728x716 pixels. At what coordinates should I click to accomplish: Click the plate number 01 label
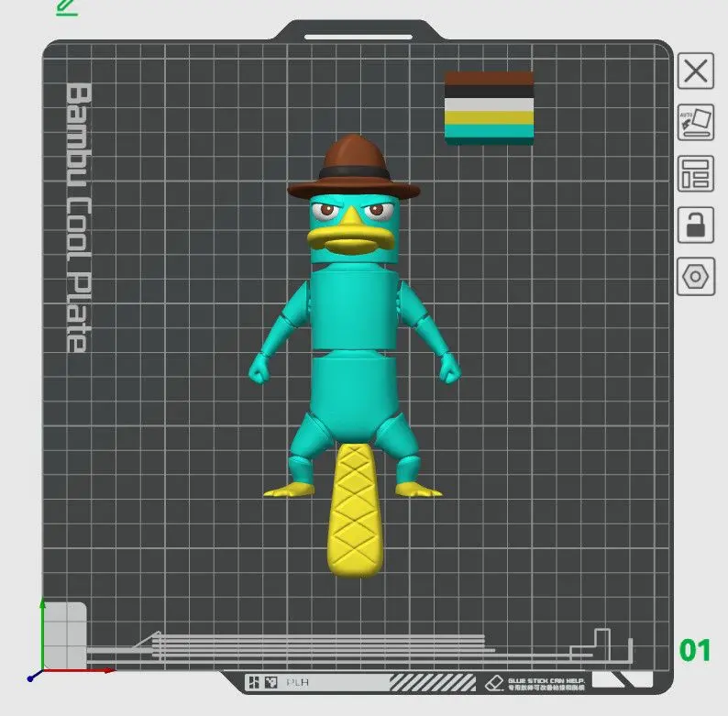coord(695,650)
